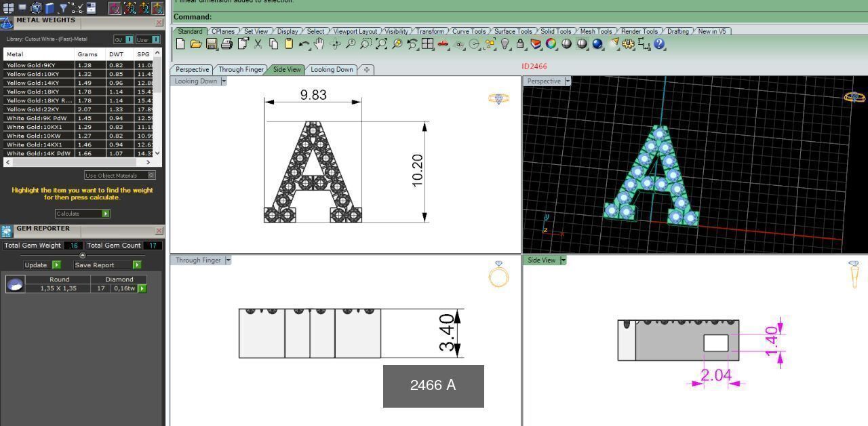Select the Yellow Gold:22KY row
Screen dimensions: 868x426
(x=79, y=109)
